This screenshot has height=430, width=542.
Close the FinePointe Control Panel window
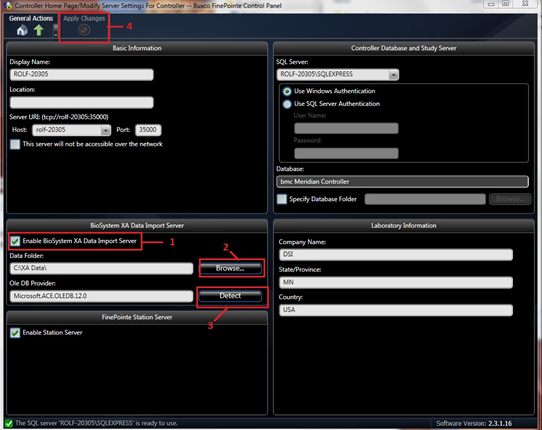pos(525,4)
